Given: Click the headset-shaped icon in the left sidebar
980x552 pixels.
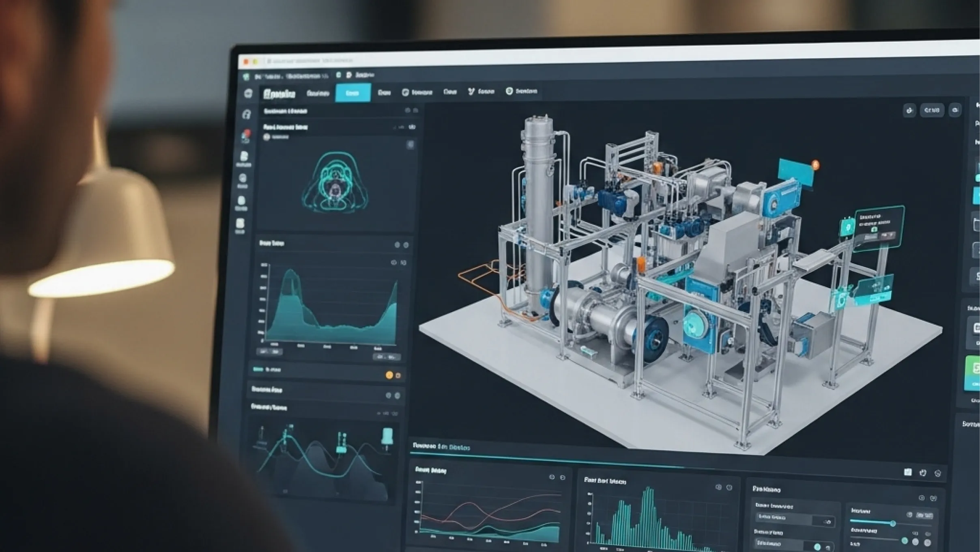Looking at the screenshot, I should coord(247,114).
